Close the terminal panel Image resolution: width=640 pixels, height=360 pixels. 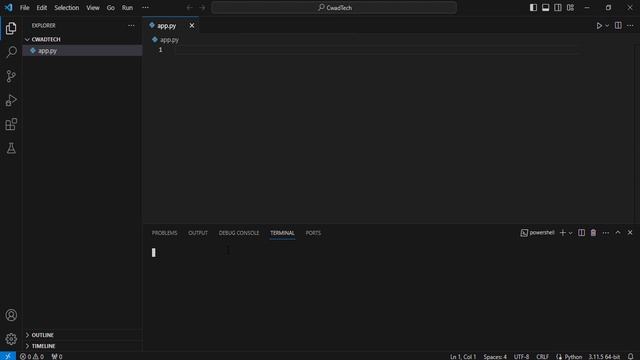coord(630,232)
